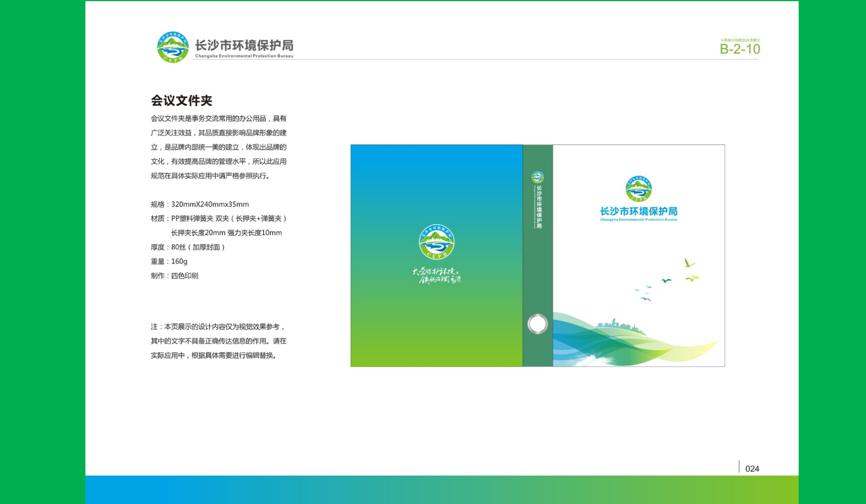This screenshot has width=866, height=504.
Task: Select the logo on the blue folder front
Action: [x=437, y=242]
